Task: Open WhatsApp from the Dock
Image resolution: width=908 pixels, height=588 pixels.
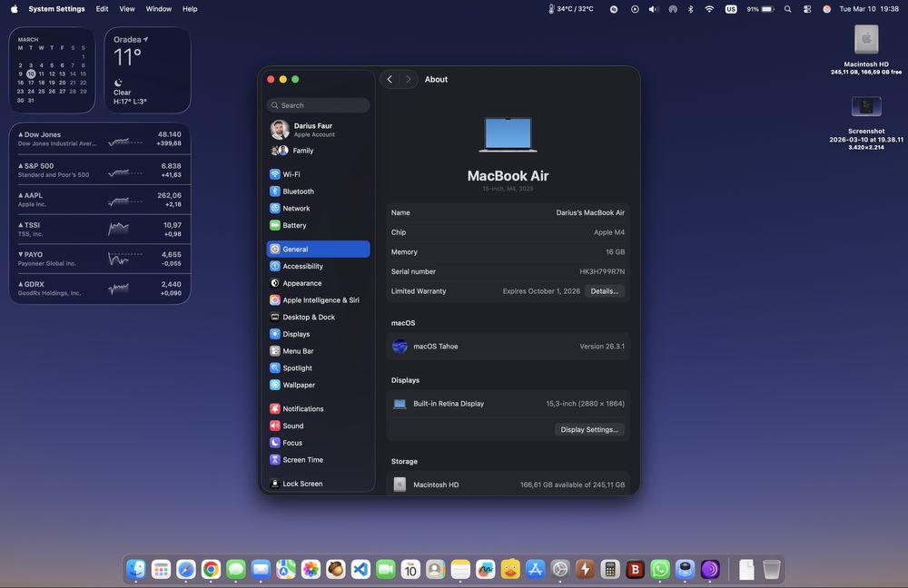Action: [x=659, y=570]
